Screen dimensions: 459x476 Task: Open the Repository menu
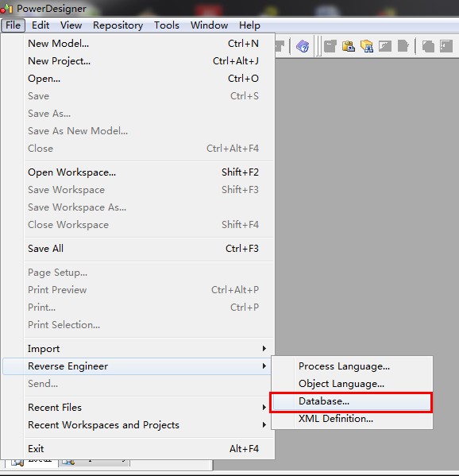pos(118,25)
